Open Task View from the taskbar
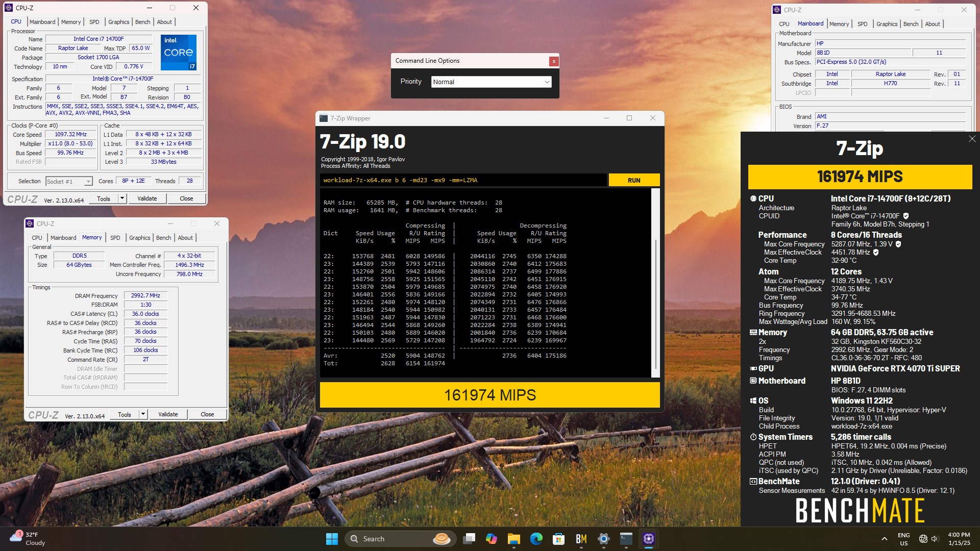The width and height of the screenshot is (980, 551). tap(469, 539)
